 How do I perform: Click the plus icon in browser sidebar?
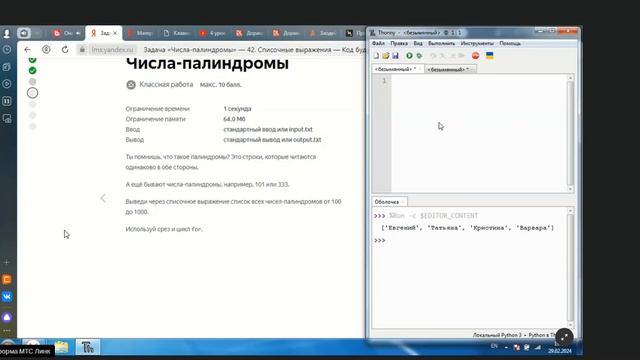(x=7, y=262)
